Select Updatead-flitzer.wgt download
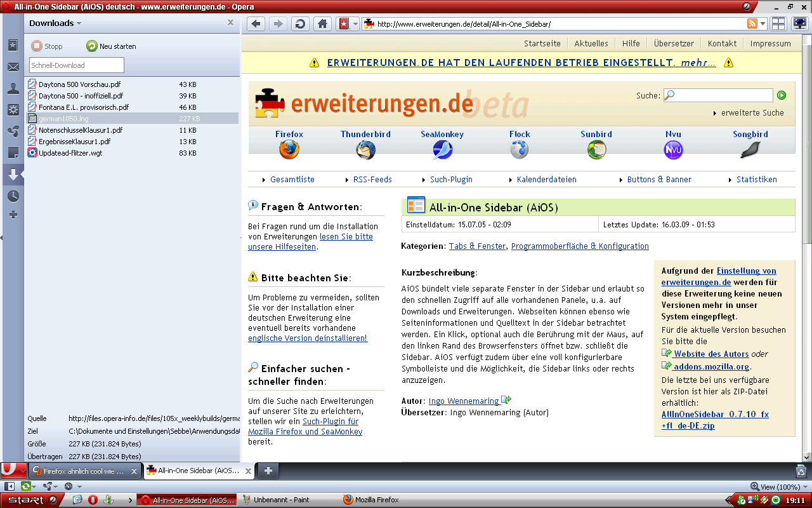The height and width of the screenshot is (508, 812). 133,153
